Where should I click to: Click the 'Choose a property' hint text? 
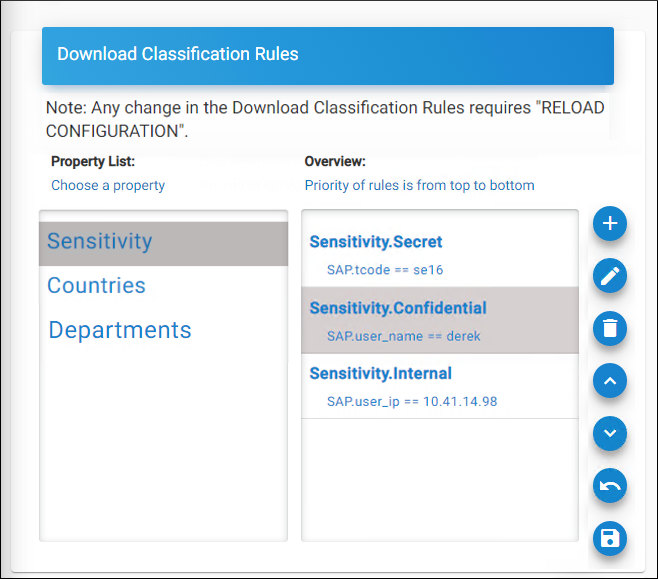coord(108,185)
